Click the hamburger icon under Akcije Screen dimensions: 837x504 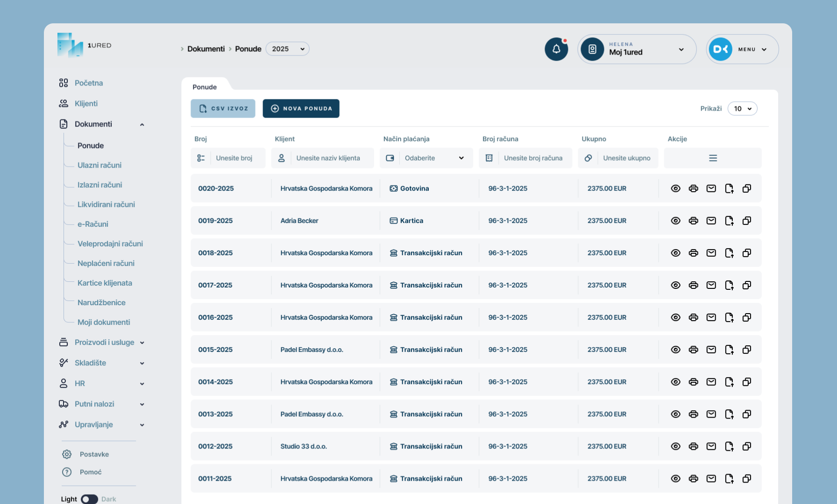tap(712, 158)
